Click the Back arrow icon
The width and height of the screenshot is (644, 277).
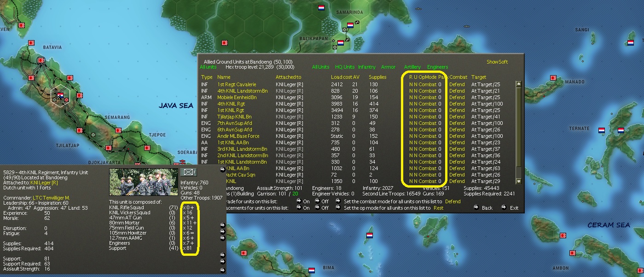click(476, 208)
